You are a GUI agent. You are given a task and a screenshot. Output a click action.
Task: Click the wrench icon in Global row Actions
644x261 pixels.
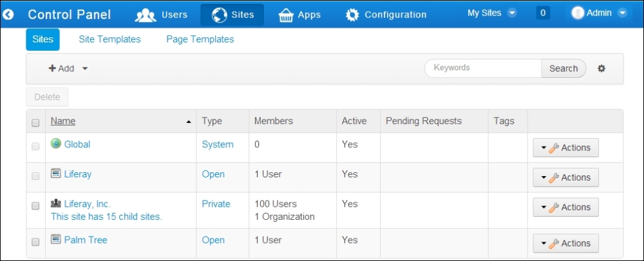[x=554, y=148]
